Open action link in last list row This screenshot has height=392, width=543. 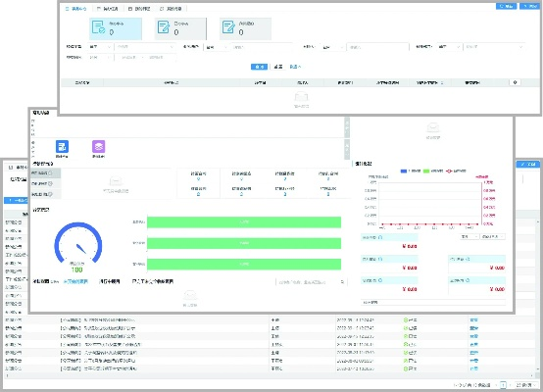[473, 368]
